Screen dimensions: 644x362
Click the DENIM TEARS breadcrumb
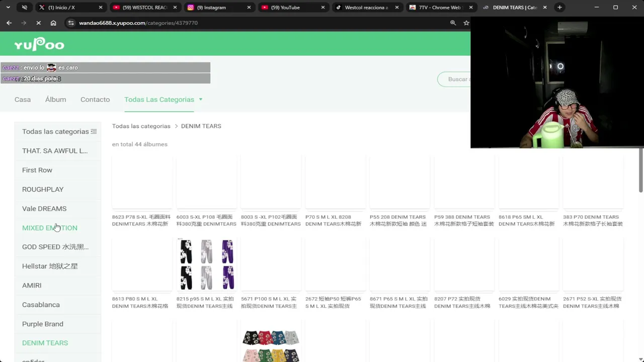pos(201,126)
